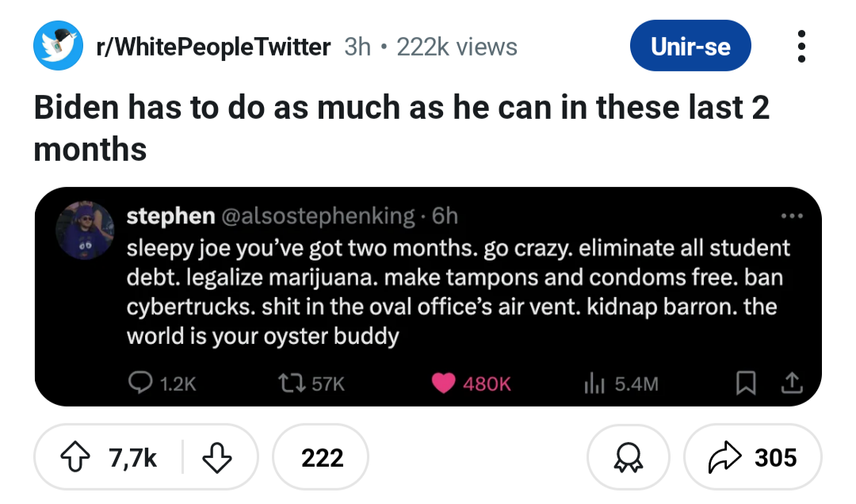Toggle the tweet bookmark icon
The height and width of the screenshot is (504, 856).
(x=745, y=384)
